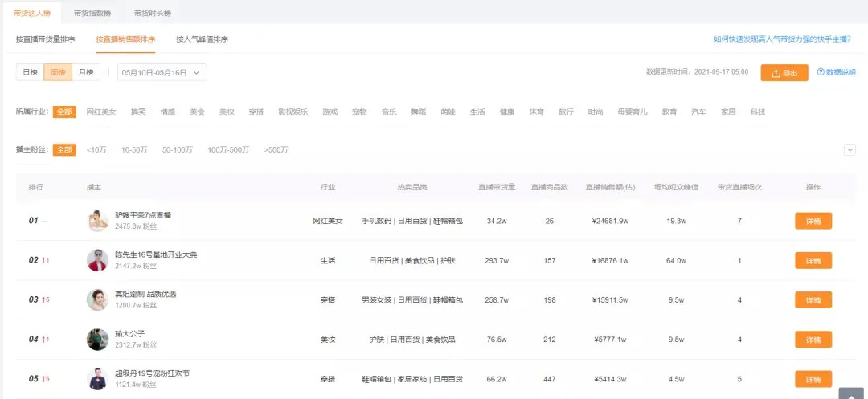Select 全部 in the 播主粉丝 filter
The width and height of the screenshot is (868, 399).
coord(64,150)
